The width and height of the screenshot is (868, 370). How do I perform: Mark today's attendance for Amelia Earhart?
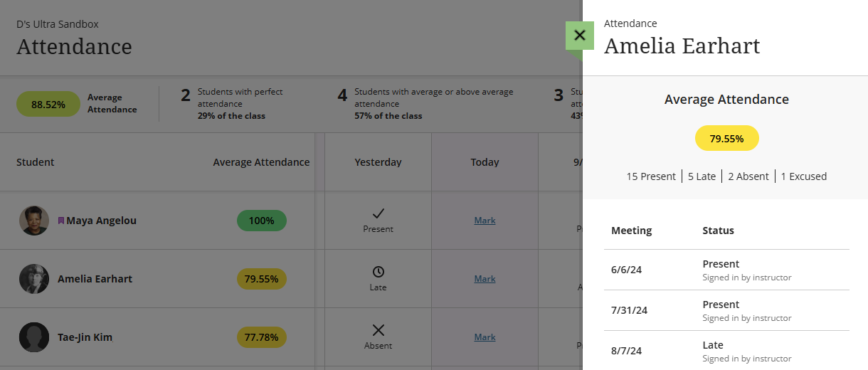pyautogui.click(x=485, y=279)
